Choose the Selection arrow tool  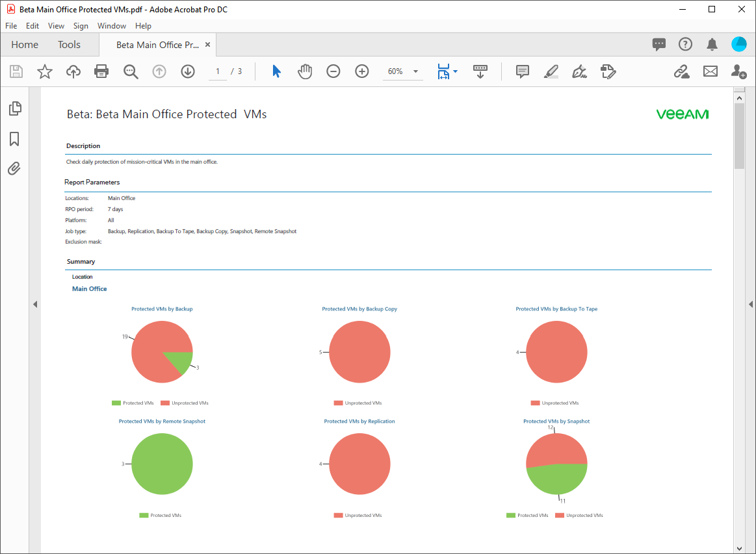276,71
